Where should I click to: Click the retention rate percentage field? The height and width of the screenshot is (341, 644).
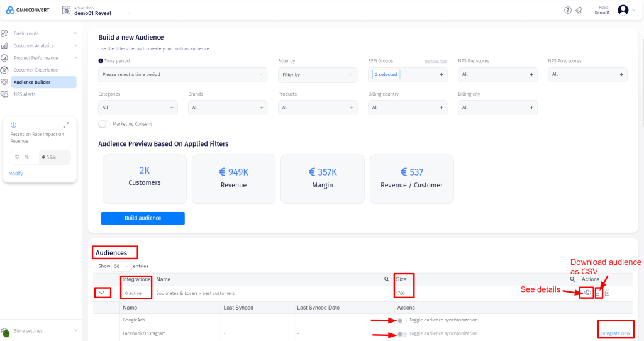[x=19, y=157]
